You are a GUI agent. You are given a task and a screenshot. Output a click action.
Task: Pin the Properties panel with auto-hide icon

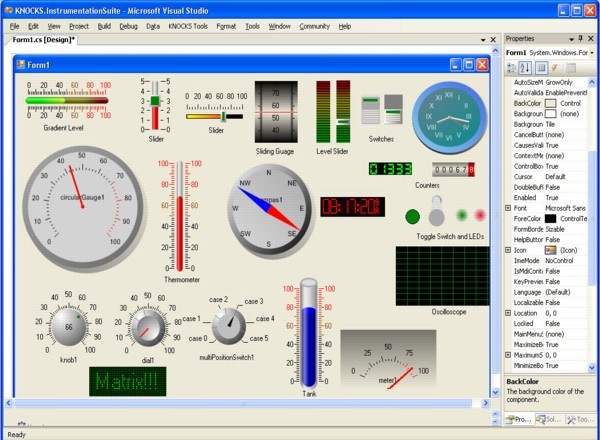580,38
